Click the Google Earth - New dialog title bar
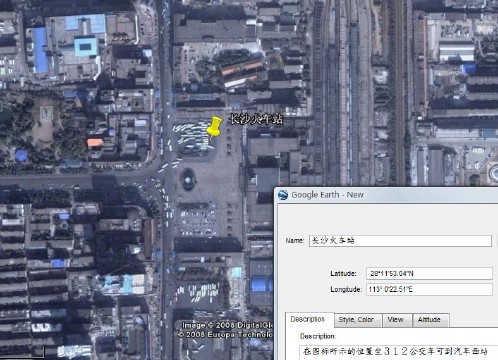Image resolution: width=498 pixels, height=360 pixels. pyautogui.click(x=386, y=195)
